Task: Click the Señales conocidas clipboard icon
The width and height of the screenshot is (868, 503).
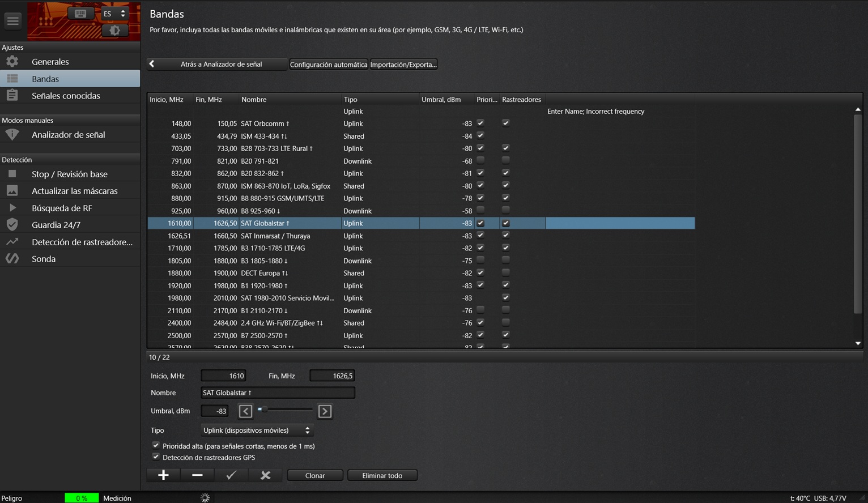Action: click(12, 95)
